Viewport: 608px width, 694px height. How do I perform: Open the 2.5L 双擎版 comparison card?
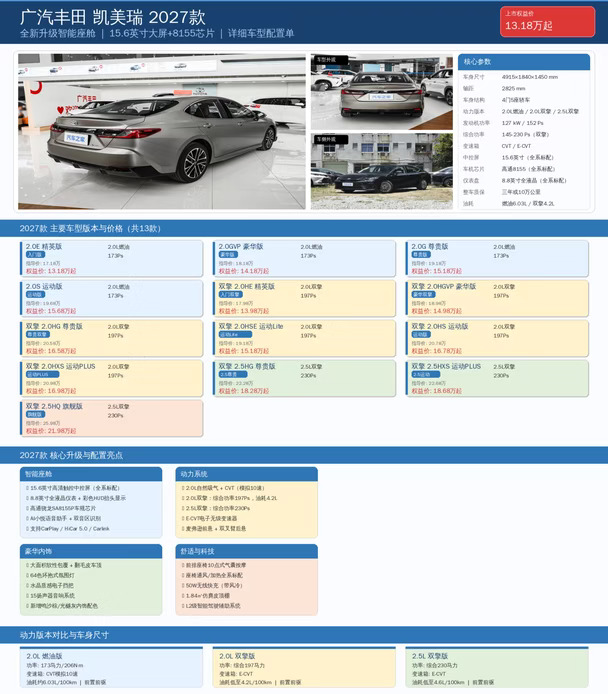click(x=497, y=667)
